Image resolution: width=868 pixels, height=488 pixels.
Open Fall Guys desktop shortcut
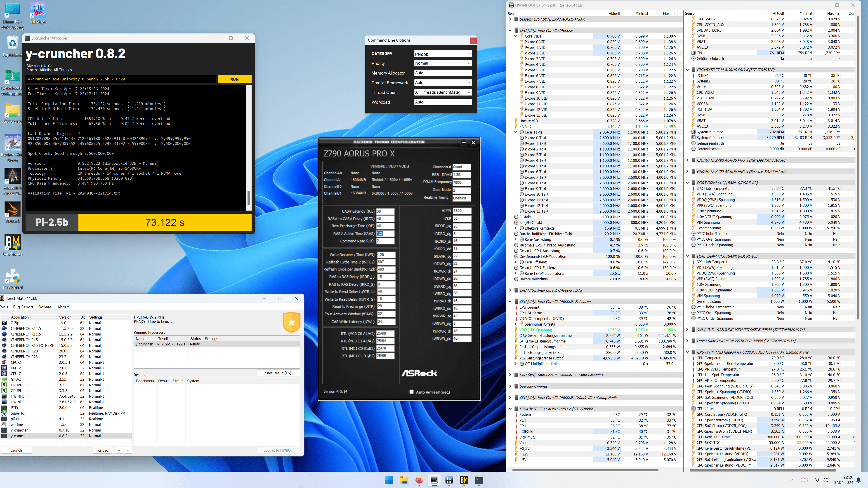[38, 13]
